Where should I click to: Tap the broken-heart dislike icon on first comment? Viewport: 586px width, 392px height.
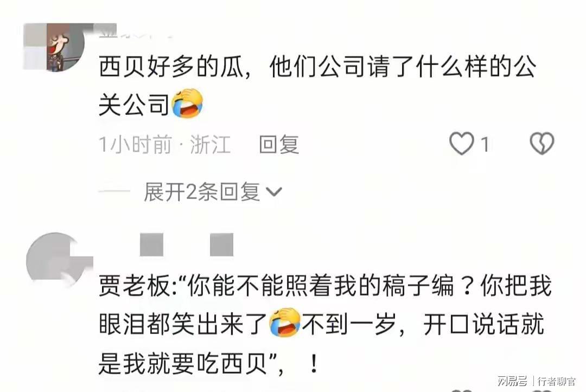point(542,143)
